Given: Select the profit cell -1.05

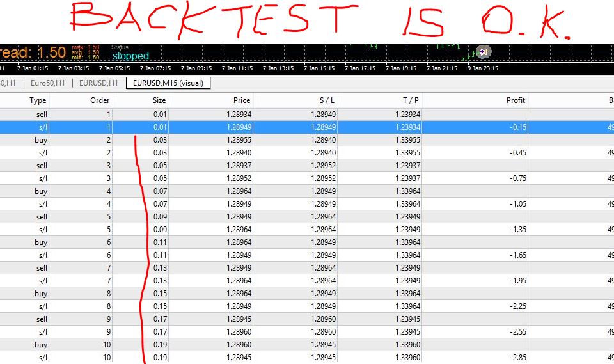Looking at the screenshot, I should click(518, 203).
